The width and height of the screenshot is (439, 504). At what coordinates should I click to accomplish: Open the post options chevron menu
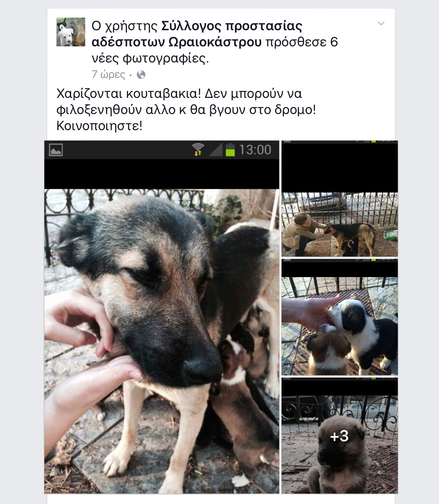click(x=381, y=24)
